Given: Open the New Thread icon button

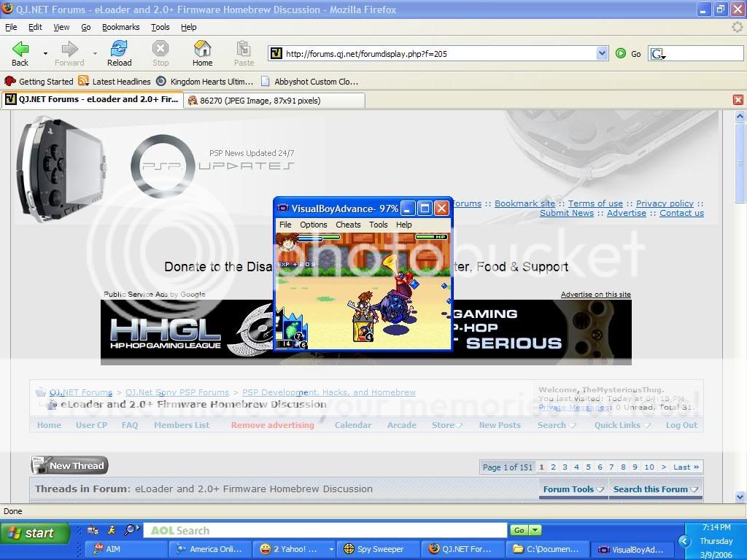Looking at the screenshot, I should click(69, 465).
